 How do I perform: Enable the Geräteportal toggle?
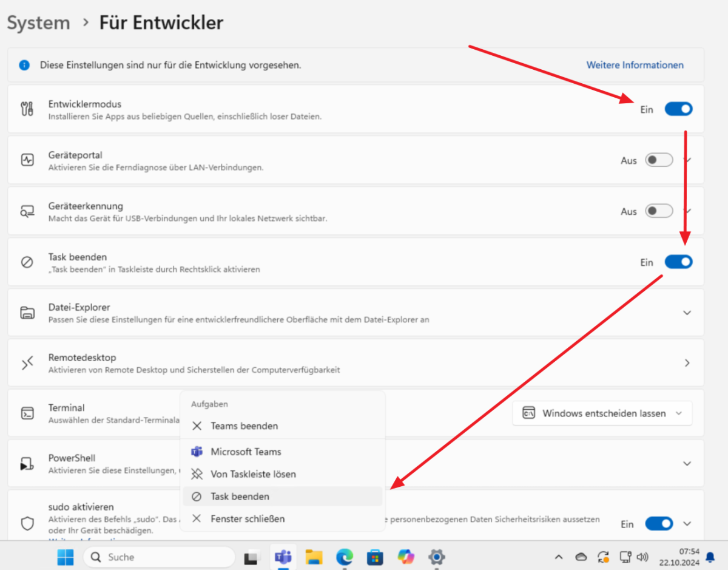coord(659,160)
